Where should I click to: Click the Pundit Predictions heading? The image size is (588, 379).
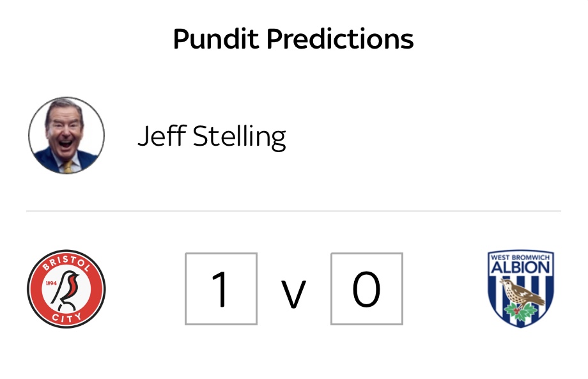coord(293,38)
